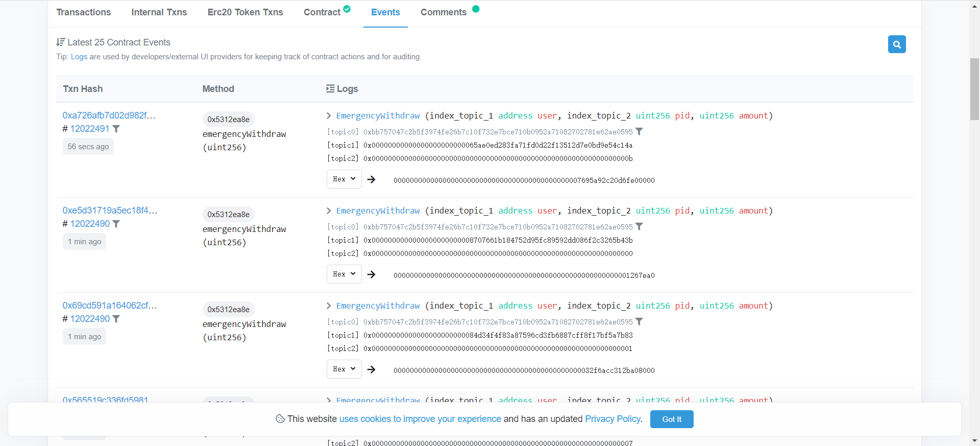The width and height of the screenshot is (980, 446).
Task: Switch to the Transactions tab
Action: pyautogui.click(x=84, y=12)
